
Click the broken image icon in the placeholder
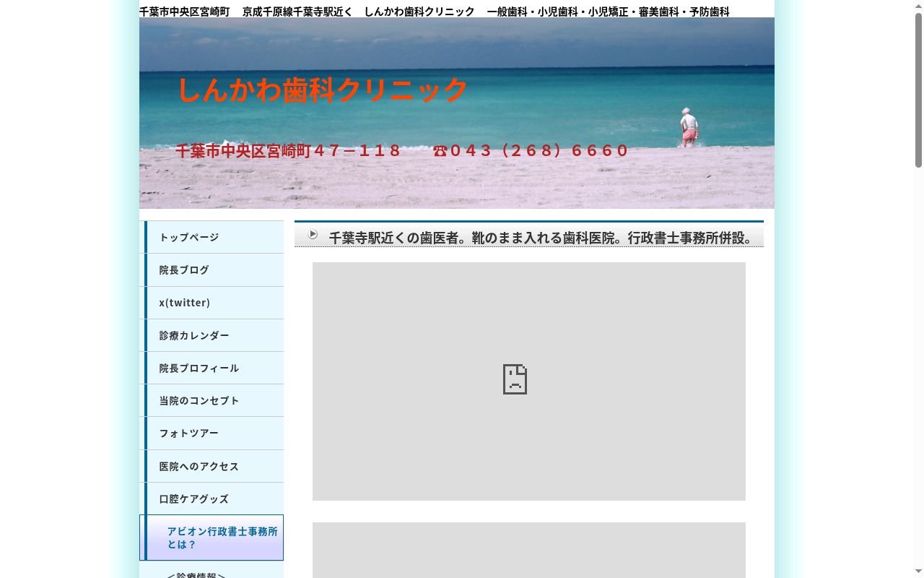point(515,379)
